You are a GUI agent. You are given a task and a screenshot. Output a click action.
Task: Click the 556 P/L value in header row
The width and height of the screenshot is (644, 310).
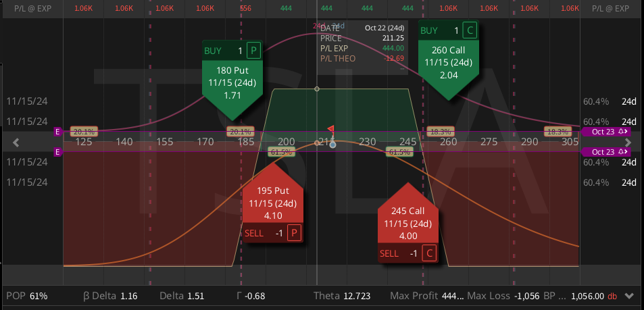pyautogui.click(x=245, y=8)
